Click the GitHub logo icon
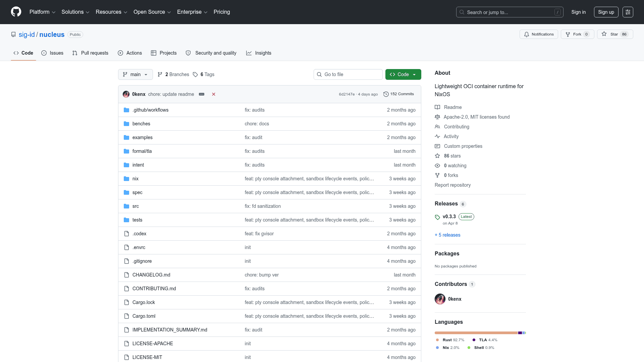The height and width of the screenshot is (362, 644). tap(16, 12)
